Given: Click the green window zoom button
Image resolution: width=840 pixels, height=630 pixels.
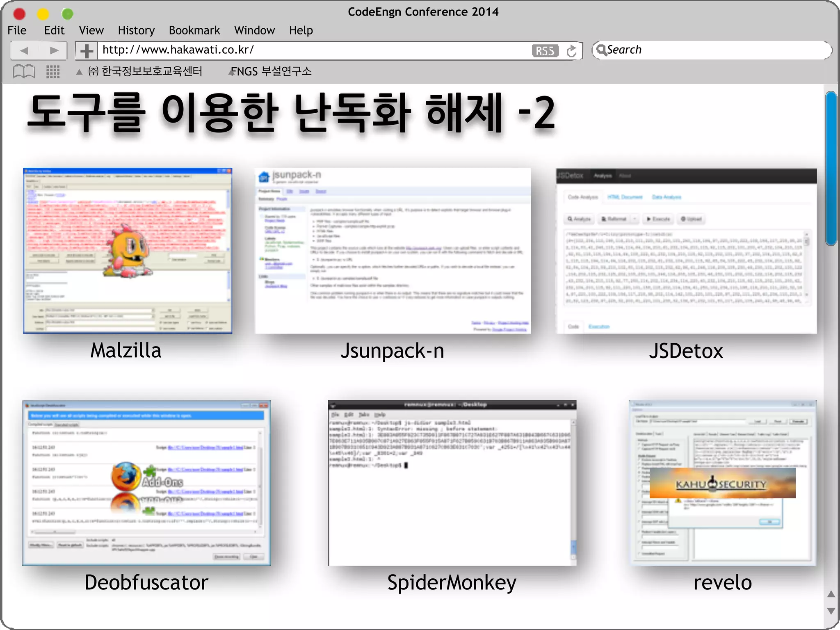Looking at the screenshot, I should [x=67, y=14].
